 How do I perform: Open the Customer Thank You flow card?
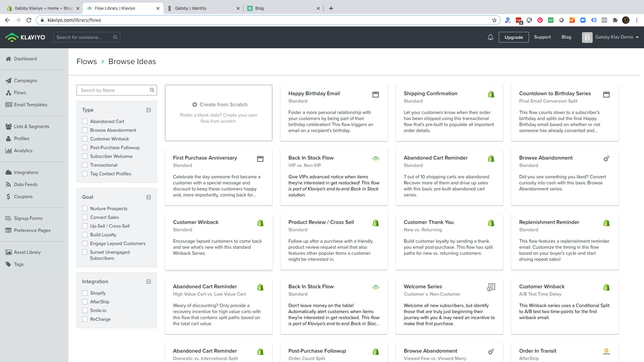point(449,242)
